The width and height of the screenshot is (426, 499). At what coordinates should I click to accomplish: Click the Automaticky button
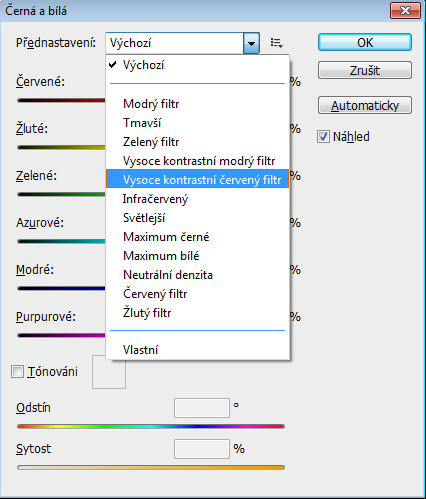click(365, 106)
